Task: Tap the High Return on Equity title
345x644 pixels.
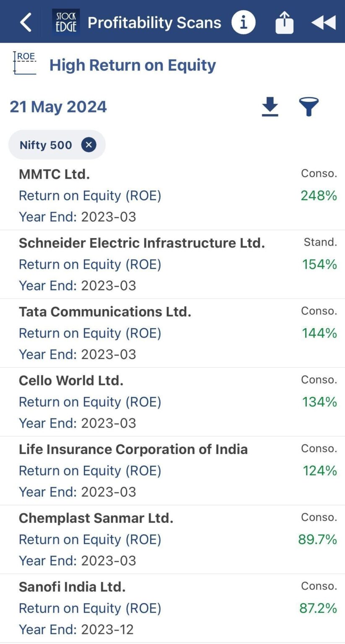Action: [x=132, y=65]
